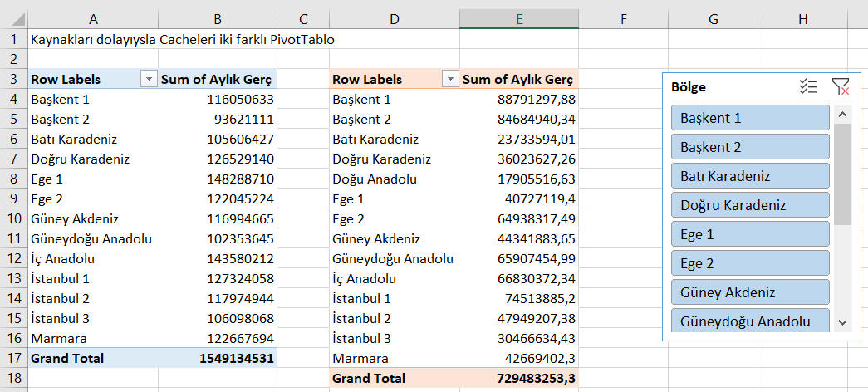
Task: Click slicer scrollbar up arrow
Action: click(x=842, y=115)
